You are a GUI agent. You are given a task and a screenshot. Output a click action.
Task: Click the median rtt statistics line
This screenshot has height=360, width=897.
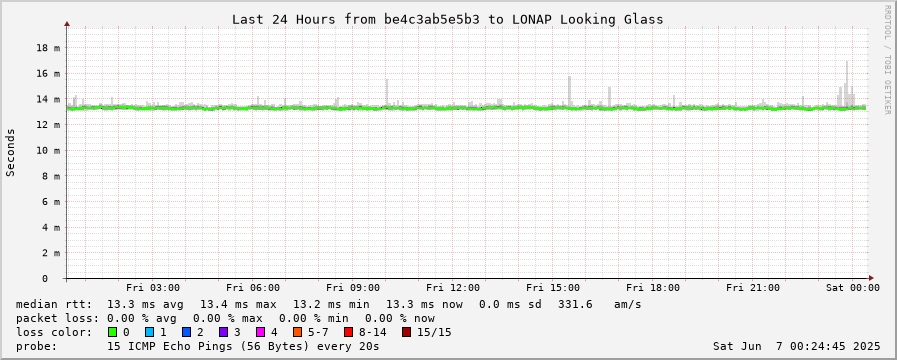tap(328, 304)
